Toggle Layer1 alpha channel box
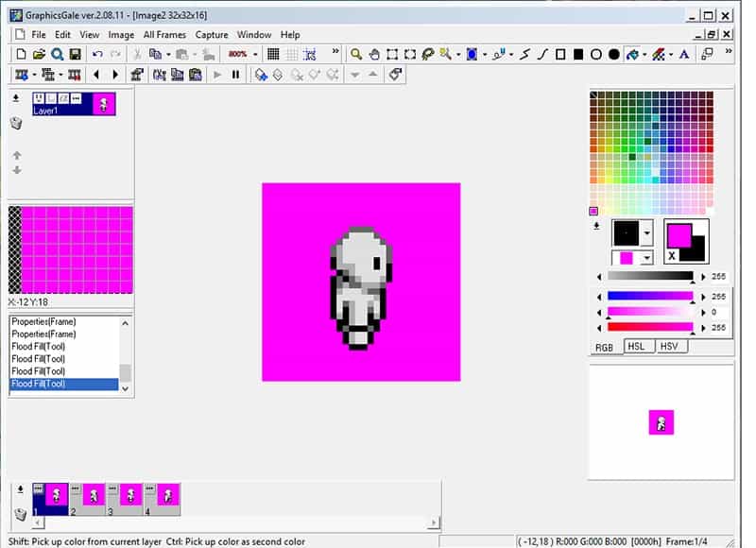Screen dimensions: 756x548 [x=63, y=98]
